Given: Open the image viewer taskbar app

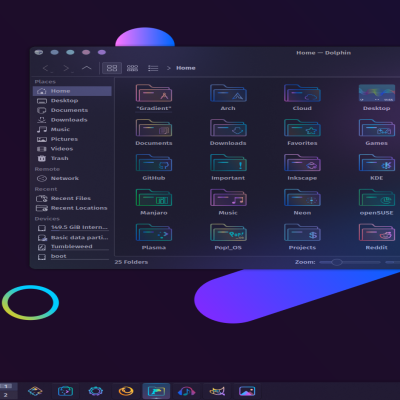Looking at the screenshot, I should [x=247, y=391].
